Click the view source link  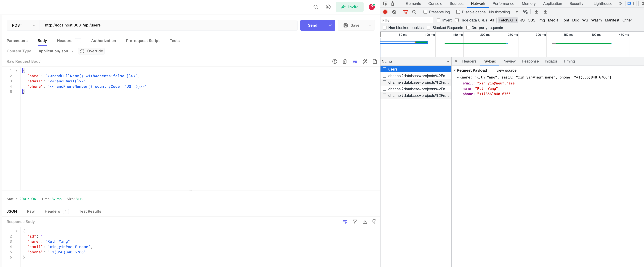(x=506, y=70)
